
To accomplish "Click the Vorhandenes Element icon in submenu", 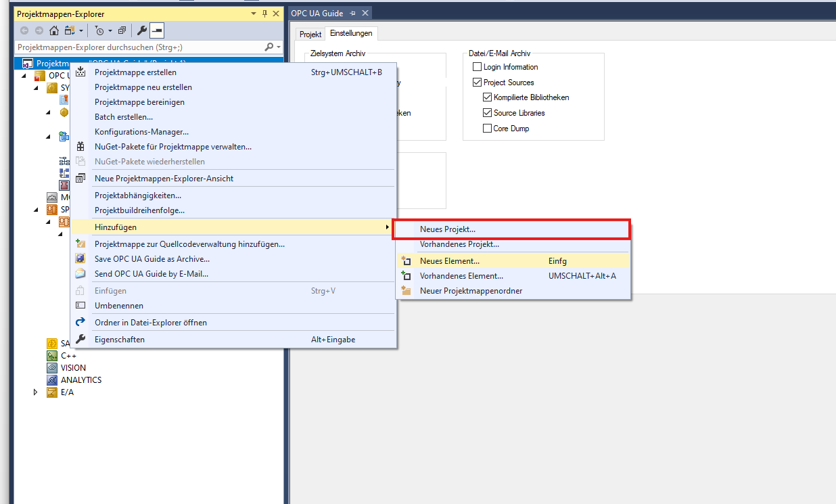I will coord(406,276).
